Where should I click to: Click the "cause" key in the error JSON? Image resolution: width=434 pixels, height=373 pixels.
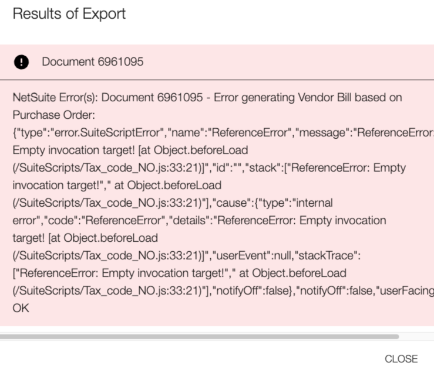(x=230, y=203)
